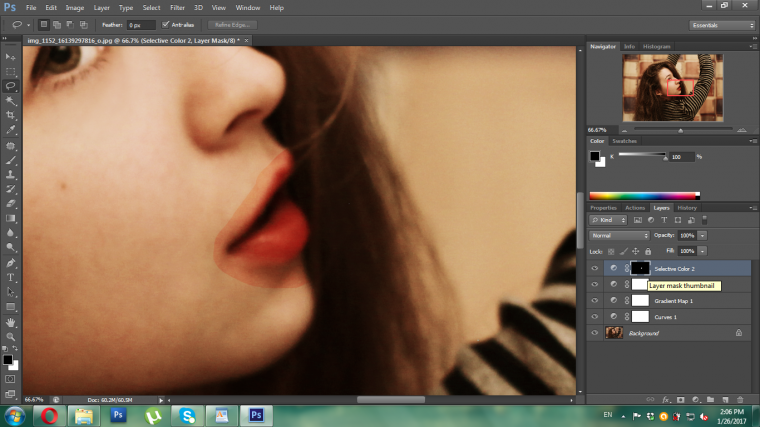Hide the Gradient Map 1 layer
This screenshot has height=427, width=760.
(x=595, y=300)
